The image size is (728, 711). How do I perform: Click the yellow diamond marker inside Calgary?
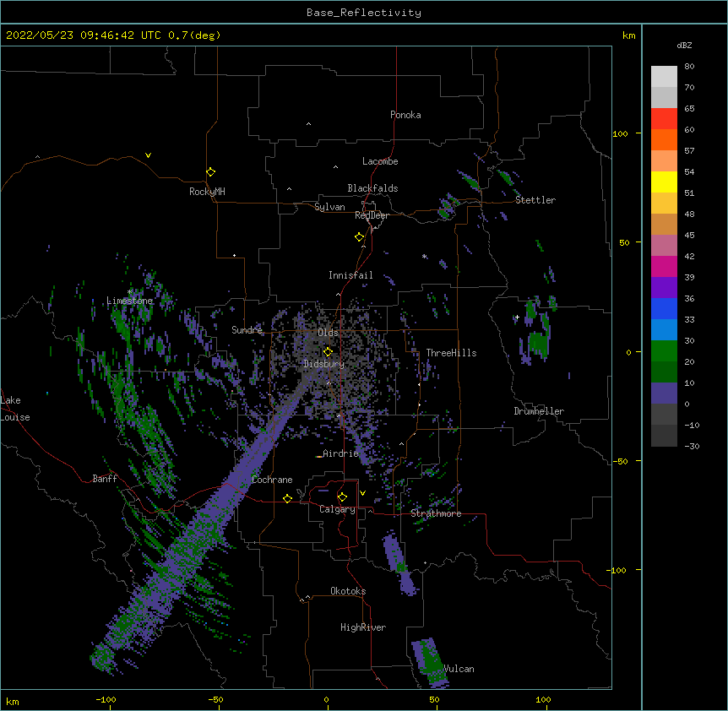tap(342, 497)
